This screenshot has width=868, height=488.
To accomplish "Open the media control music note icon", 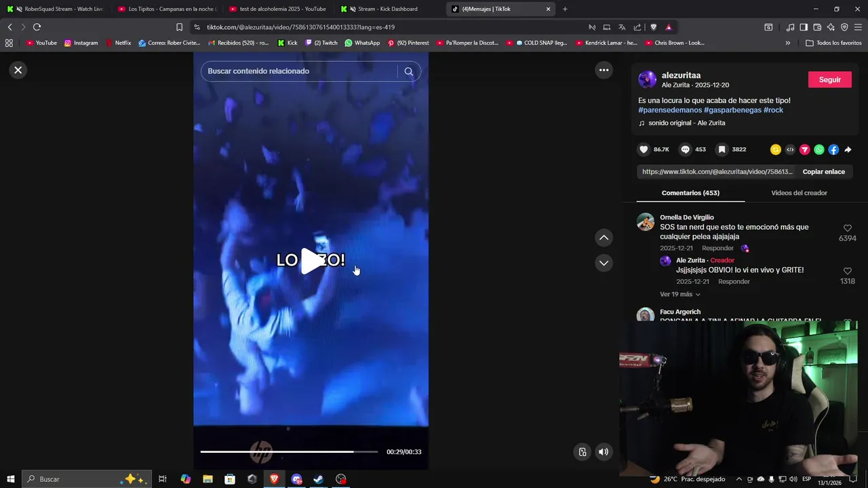I will tap(790, 27).
